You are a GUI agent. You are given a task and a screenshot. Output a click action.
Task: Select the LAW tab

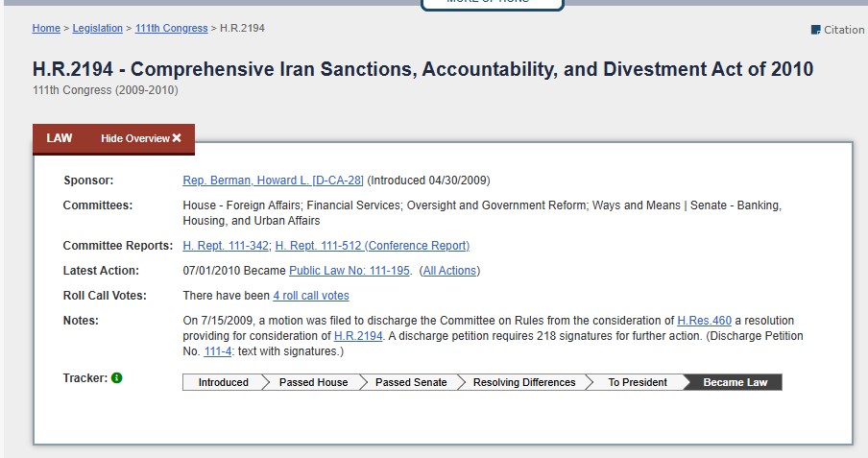(x=60, y=138)
